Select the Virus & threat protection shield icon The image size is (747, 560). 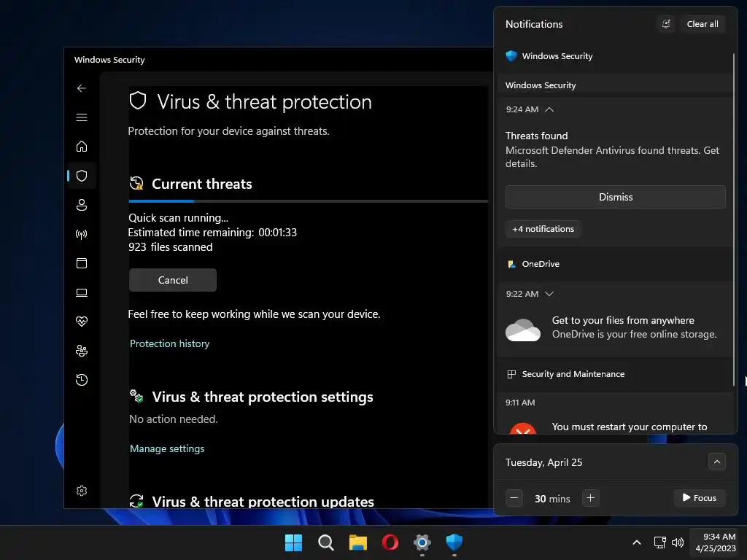coord(82,176)
